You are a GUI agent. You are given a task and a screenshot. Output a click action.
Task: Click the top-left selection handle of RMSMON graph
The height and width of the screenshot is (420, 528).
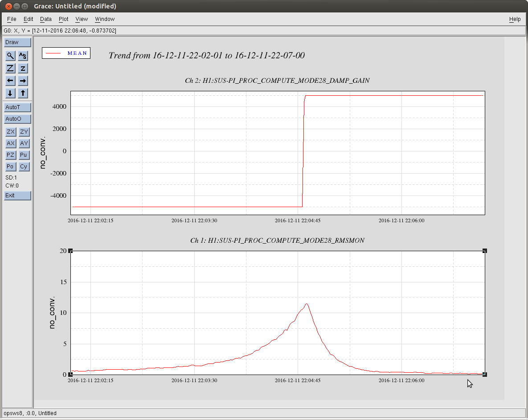pyautogui.click(x=70, y=251)
